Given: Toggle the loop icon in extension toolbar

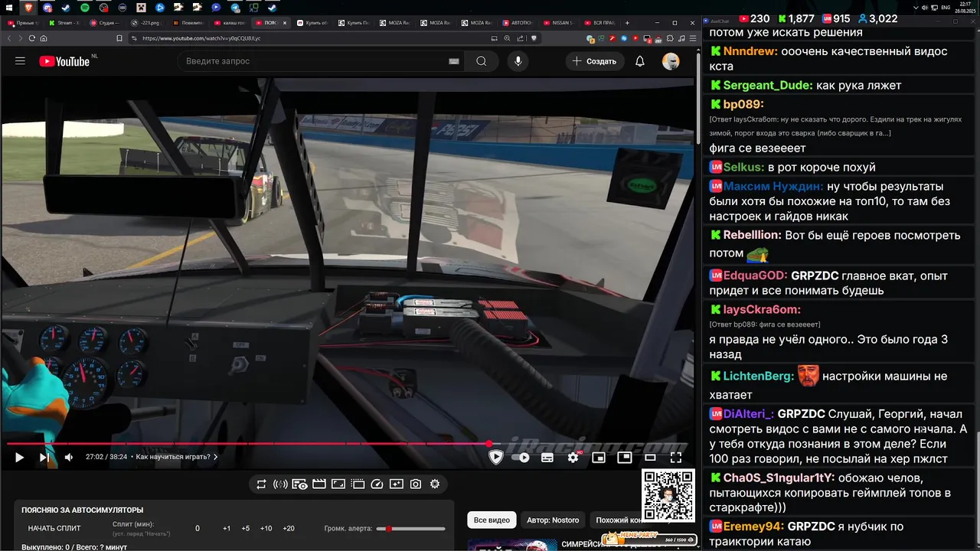Looking at the screenshot, I should pyautogui.click(x=261, y=484).
